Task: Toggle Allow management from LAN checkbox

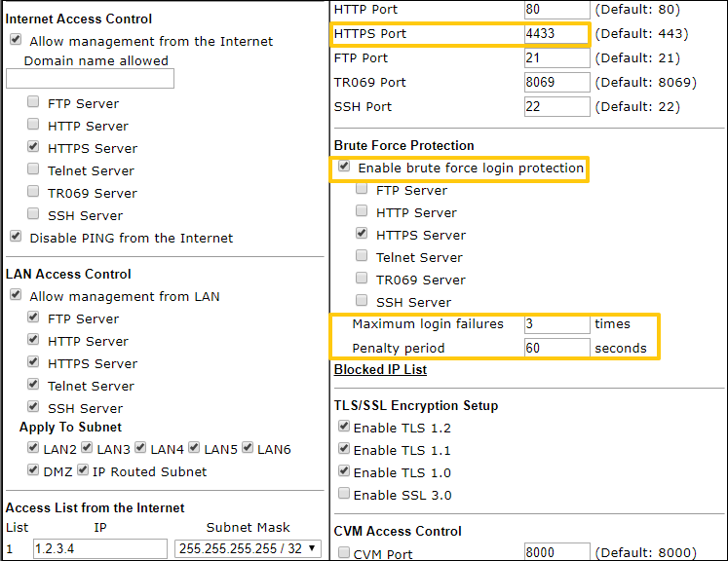Action: (x=16, y=296)
